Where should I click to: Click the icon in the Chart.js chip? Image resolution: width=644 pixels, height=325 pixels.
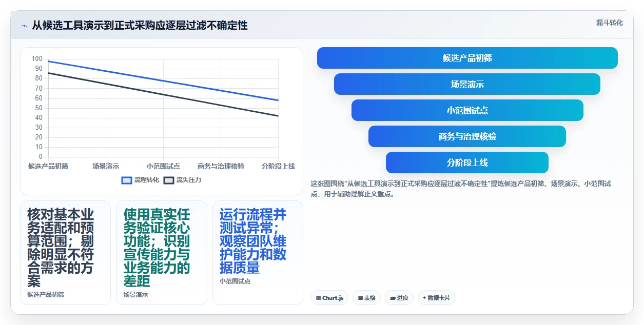[x=318, y=298]
